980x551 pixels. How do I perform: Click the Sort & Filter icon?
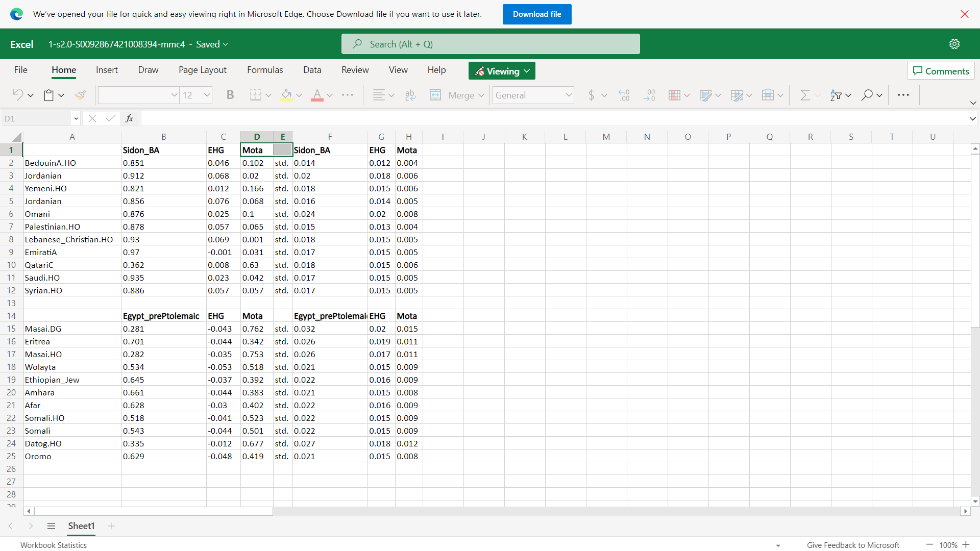click(x=836, y=95)
